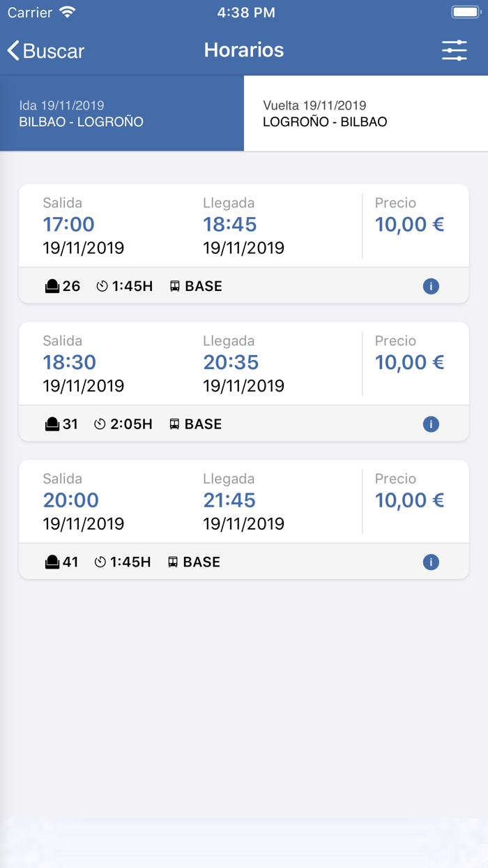This screenshot has height=868, width=488.
Task: Tap the 4:38 PM clock in the status bar
Action: coord(245,11)
